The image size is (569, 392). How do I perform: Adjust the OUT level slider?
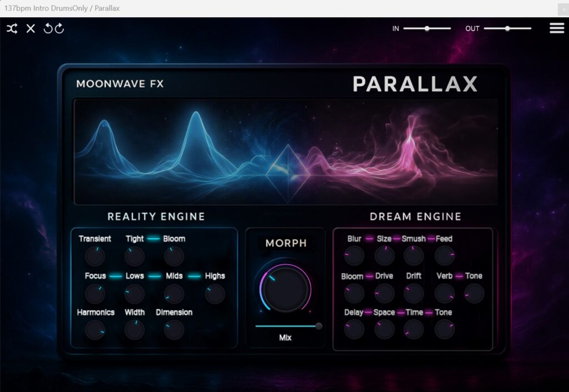point(507,28)
